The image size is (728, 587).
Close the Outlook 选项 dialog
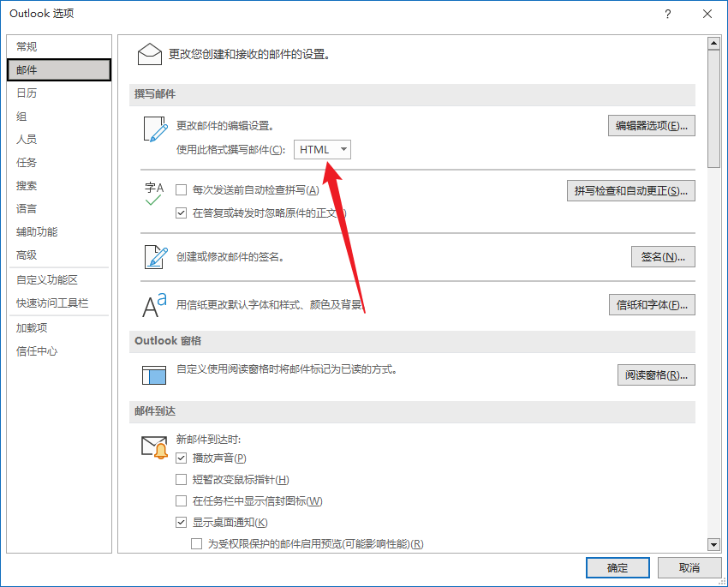coord(707,14)
